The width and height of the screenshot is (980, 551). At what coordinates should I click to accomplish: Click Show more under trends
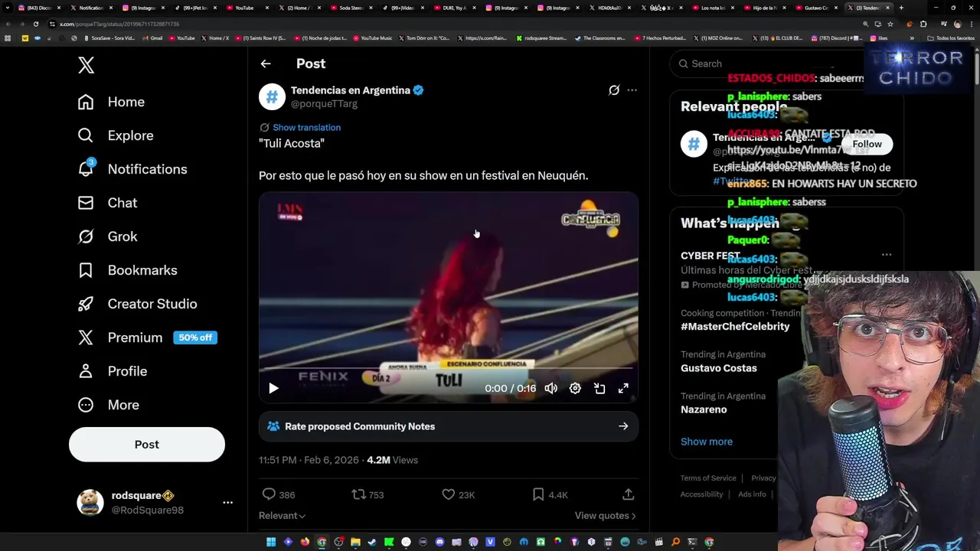click(x=707, y=442)
